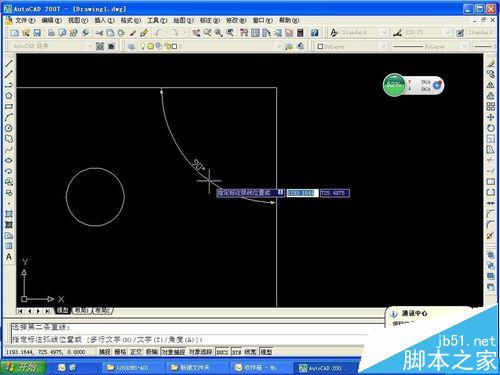Select the Spline curve tool
This screenshot has height=375, width=500.
(9, 149)
